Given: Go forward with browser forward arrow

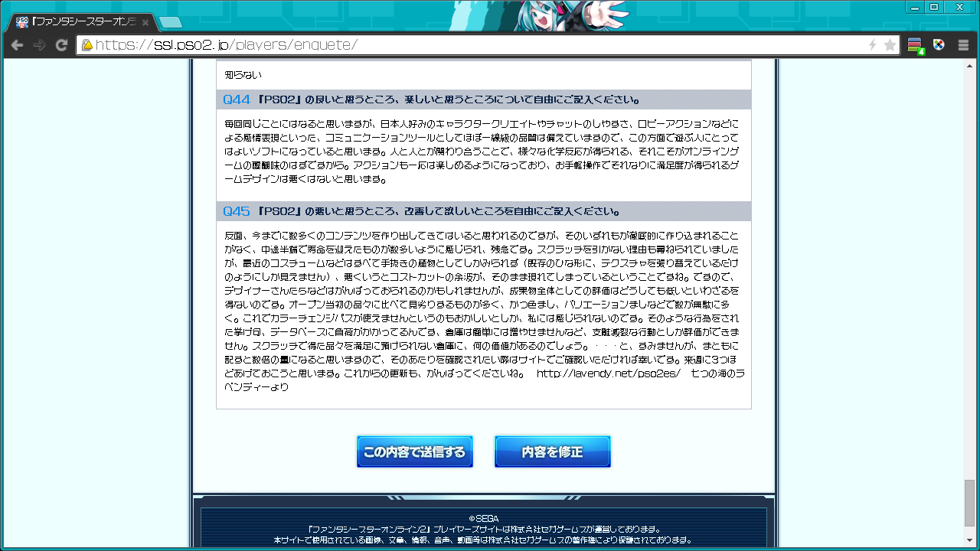Looking at the screenshot, I should pyautogui.click(x=39, y=45).
